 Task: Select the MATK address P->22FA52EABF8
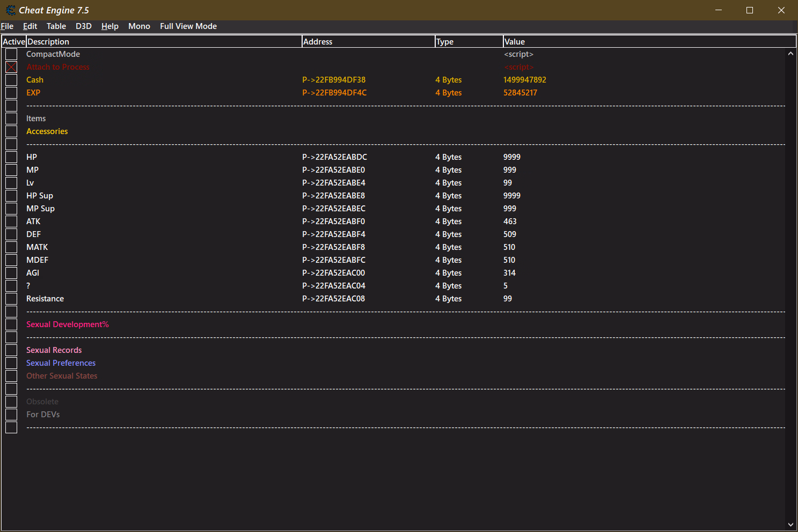pos(333,247)
